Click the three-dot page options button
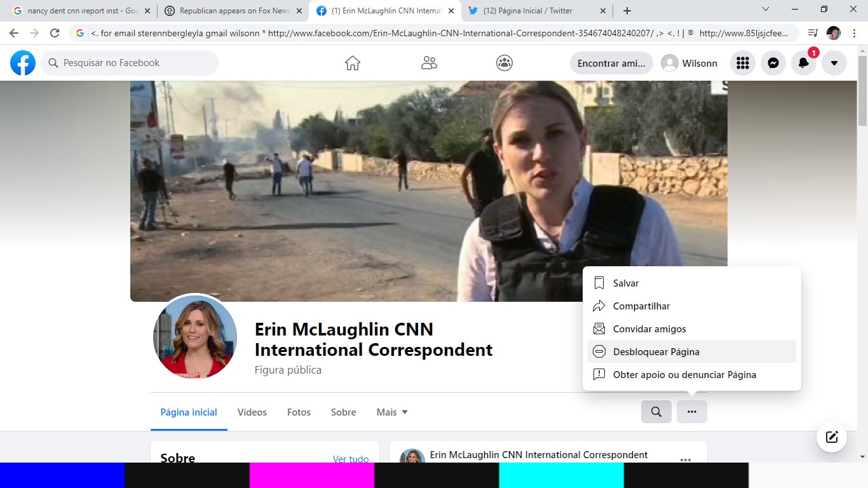868x488 pixels. pos(692,412)
